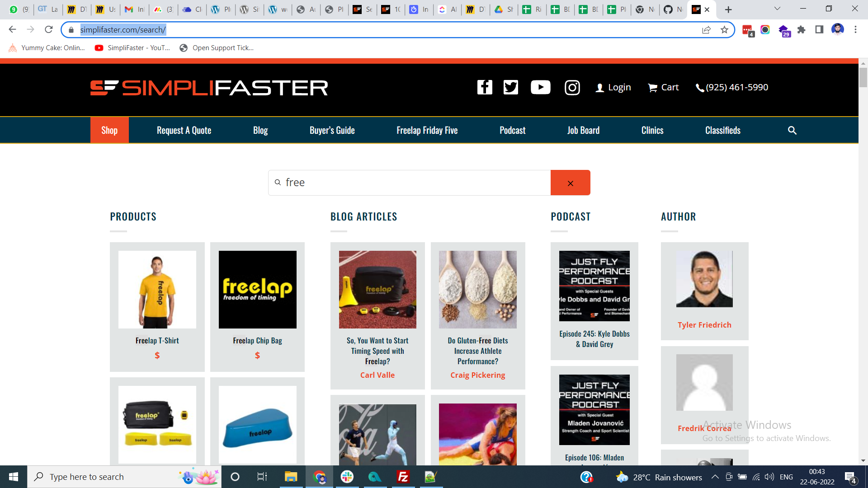The width and height of the screenshot is (868, 488).
Task: Bookmark this page with the star icon
Action: 725,29
